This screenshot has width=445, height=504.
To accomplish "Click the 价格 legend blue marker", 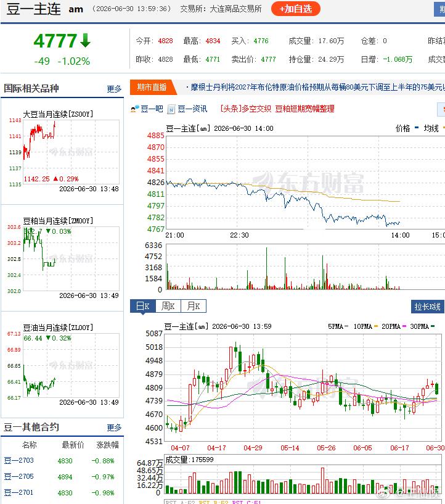I will click(x=417, y=128).
